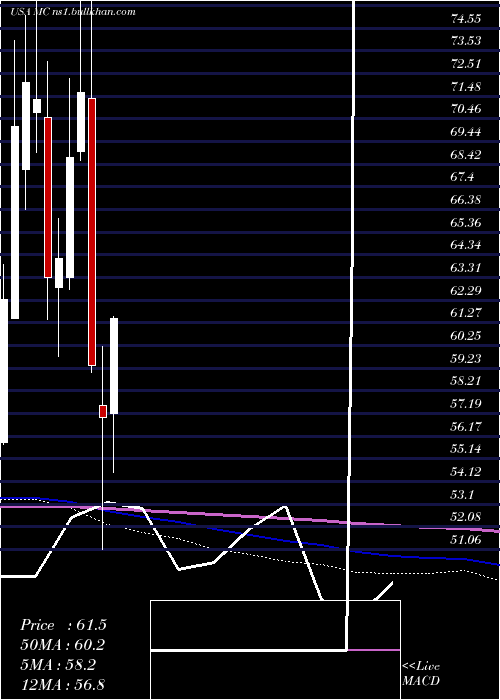Click the <<Live MACD label

tap(421, 674)
